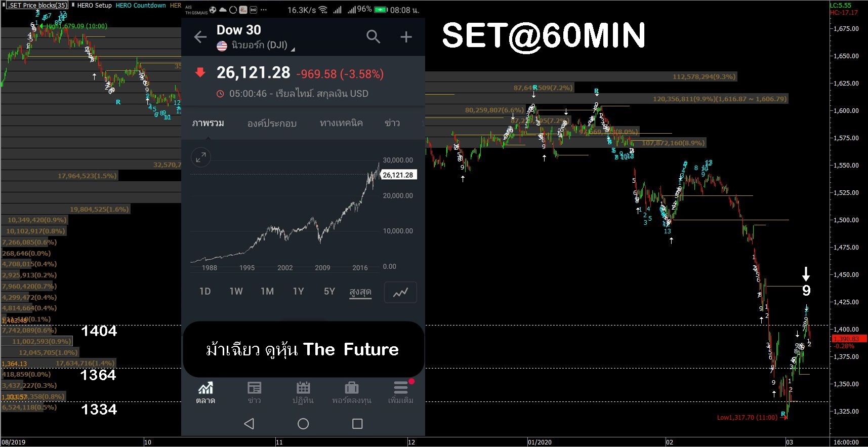Image resolution: width=868 pixels, height=447 pixels.
Task: Click the HERO Setup indicator label
Action: pyautogui.click(x=94, y=5)
